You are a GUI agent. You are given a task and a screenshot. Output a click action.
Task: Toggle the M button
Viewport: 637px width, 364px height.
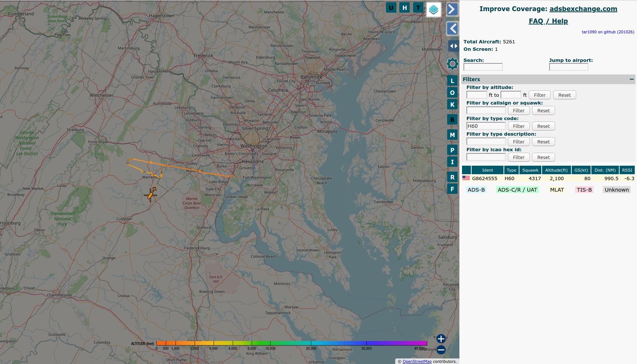coord(452,135)
